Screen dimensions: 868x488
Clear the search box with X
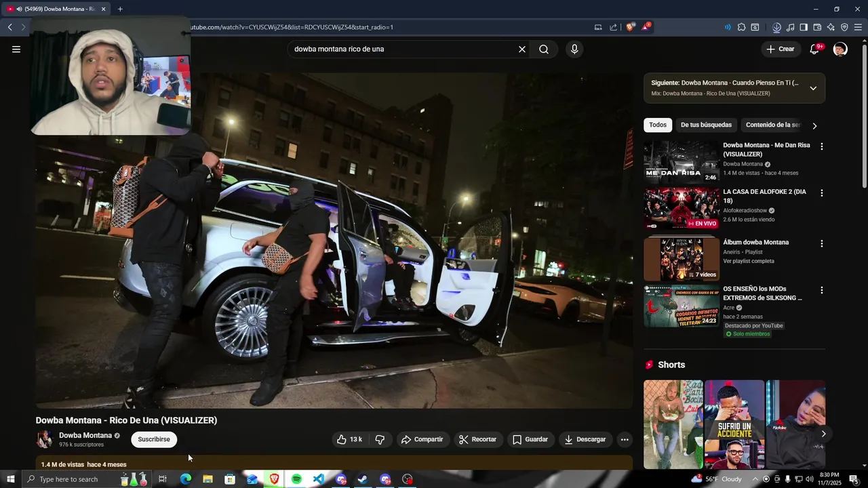[x=522, y=49]
